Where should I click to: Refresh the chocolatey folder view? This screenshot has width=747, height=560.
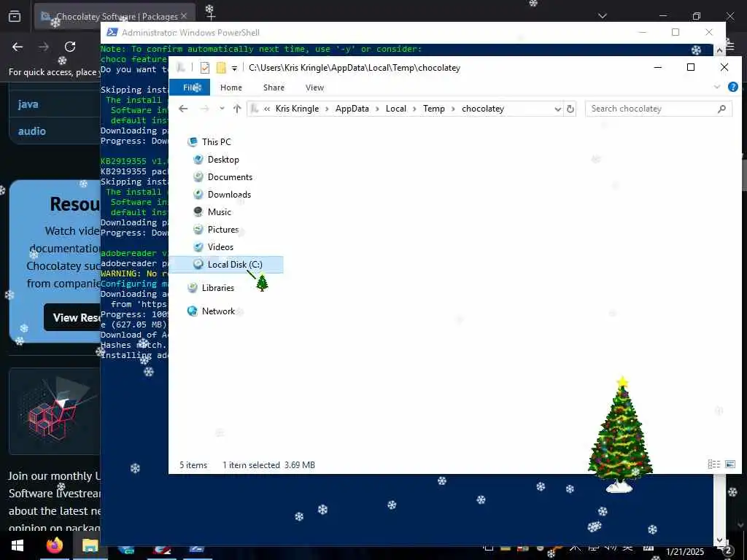click(x=570, y=109)
